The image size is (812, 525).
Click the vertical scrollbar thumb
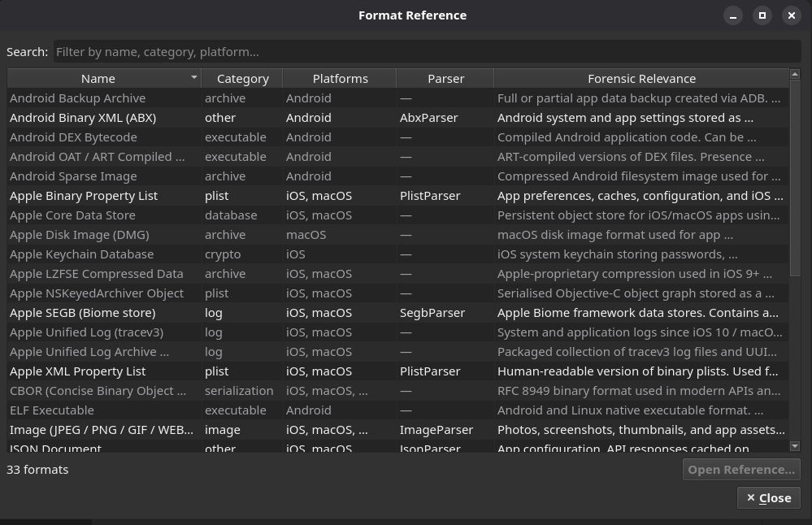pos(795,178)
